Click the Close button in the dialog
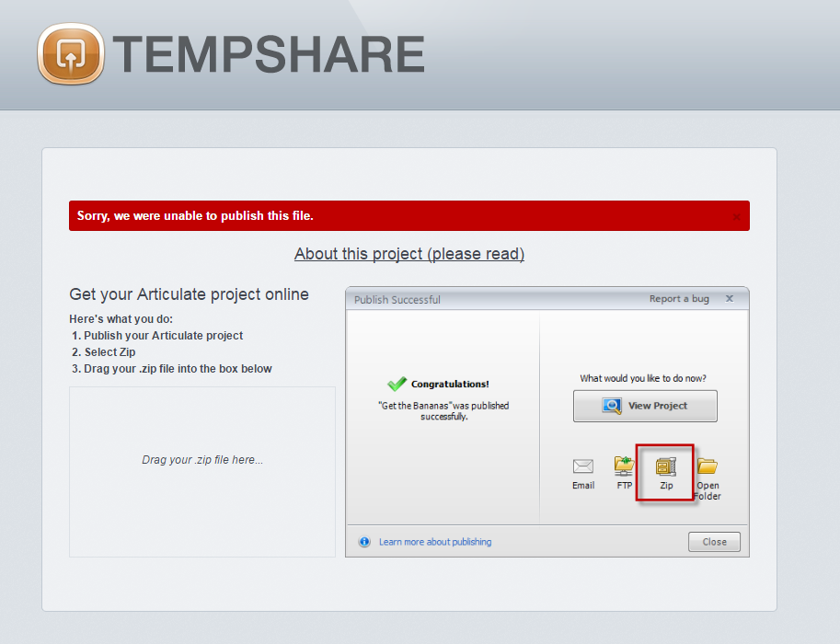Viewport: 840px width, 644px height. [x=714, y=542]
